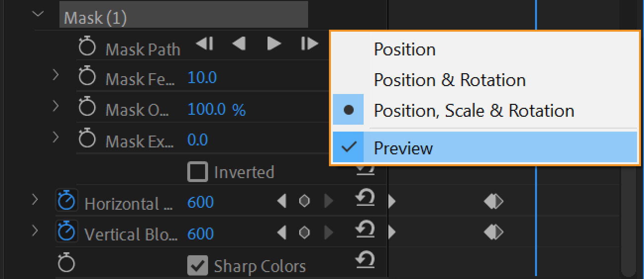
Task: Click the Mask Path stopwatch icon
Action: tap(88, 47)
